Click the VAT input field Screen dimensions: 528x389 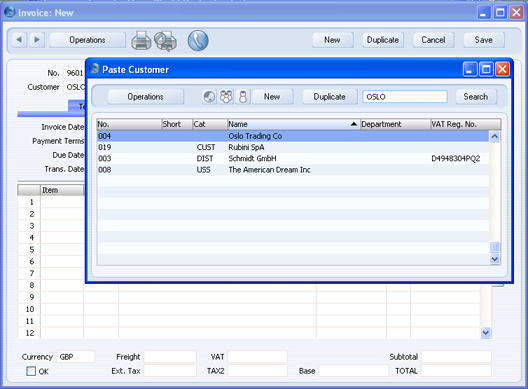tap(258, 357)
